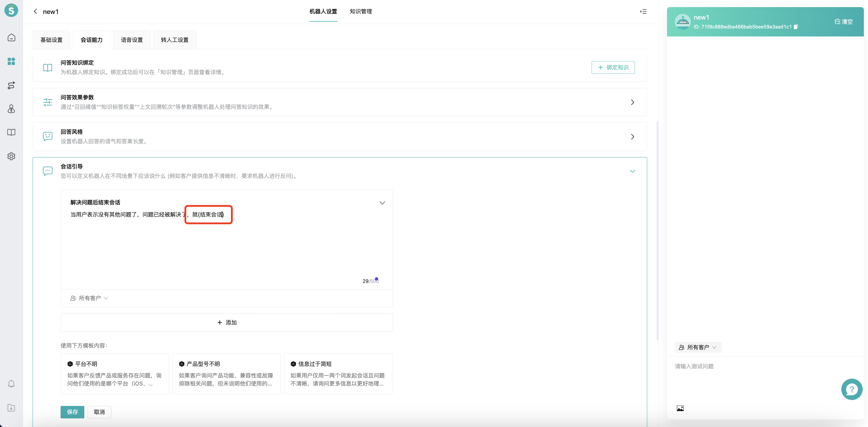Click the 回答风格 smiley chat icon
Viewport: 868px width, 427px height.
point(48,136)
